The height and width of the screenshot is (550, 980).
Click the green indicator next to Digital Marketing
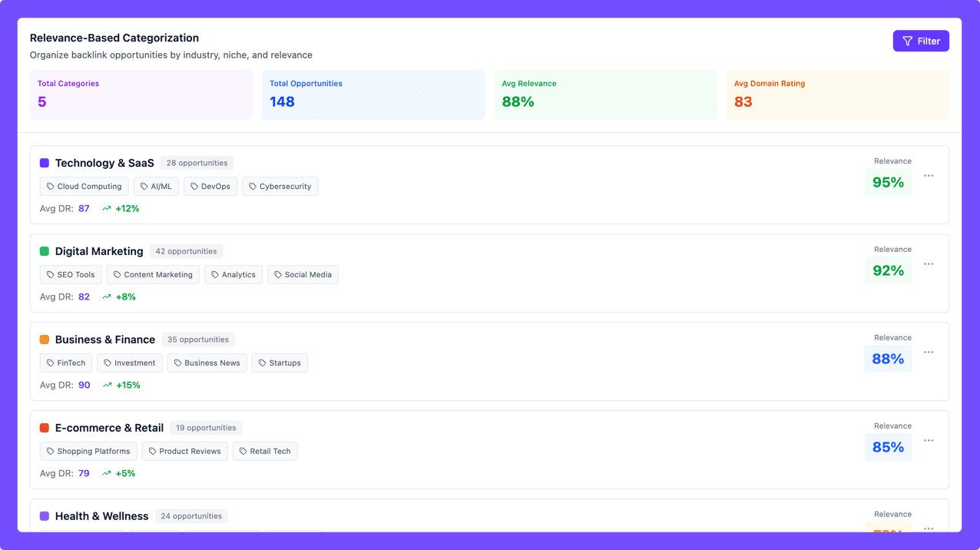pyautogui.click(x=44, y=251)
